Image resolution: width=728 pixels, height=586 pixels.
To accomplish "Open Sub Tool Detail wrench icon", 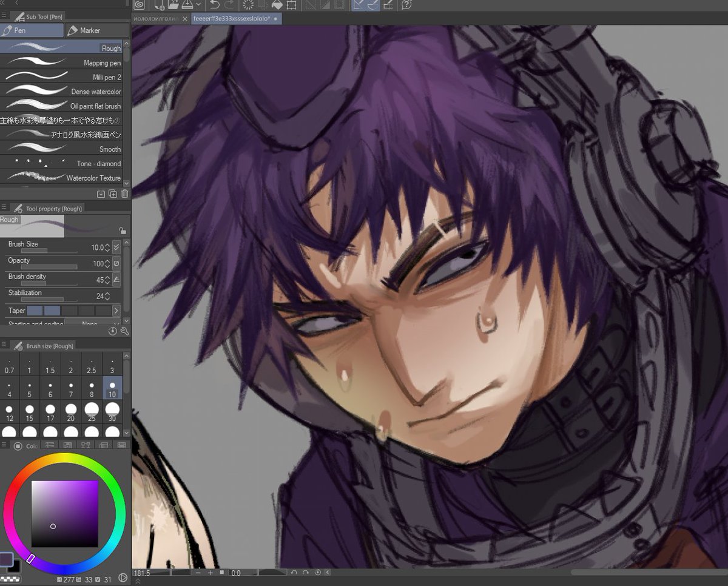I will pyautogui.click(x=124, y=331).
